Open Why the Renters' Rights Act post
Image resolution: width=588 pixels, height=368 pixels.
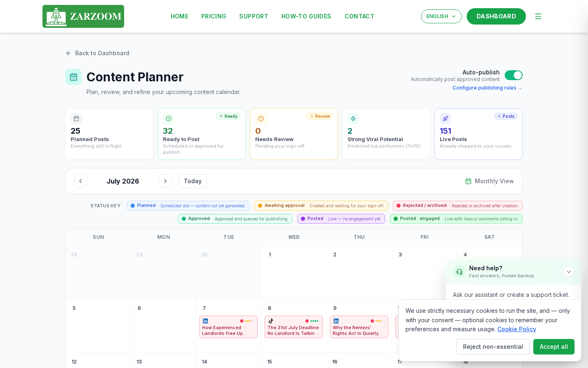click(x=359, y=327)
